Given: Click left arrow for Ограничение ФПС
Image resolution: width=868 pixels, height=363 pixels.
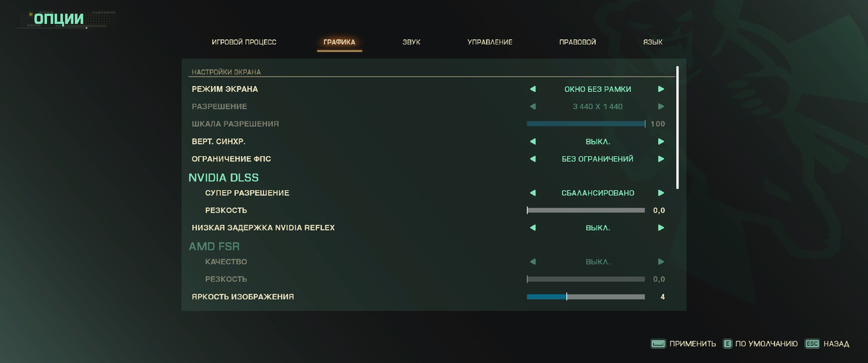Looking at the screenshot, I should pyautogui.click(x=533, y=159).
